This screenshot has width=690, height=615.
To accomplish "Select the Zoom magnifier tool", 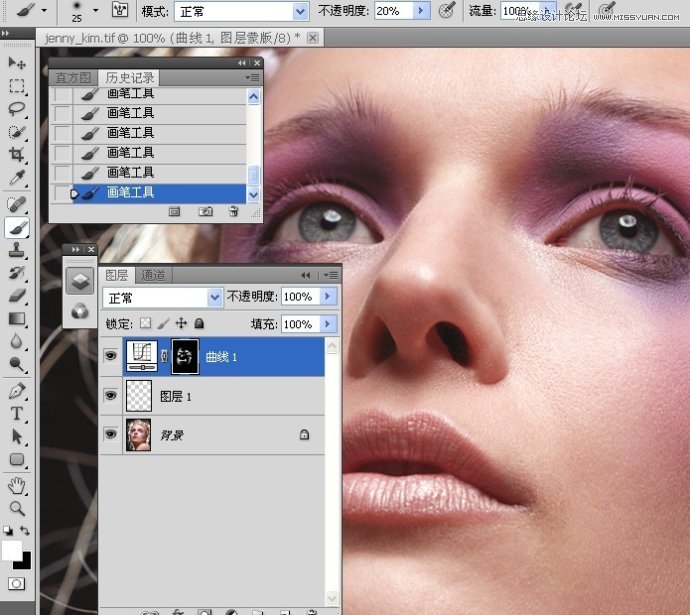I will [17, 508].
